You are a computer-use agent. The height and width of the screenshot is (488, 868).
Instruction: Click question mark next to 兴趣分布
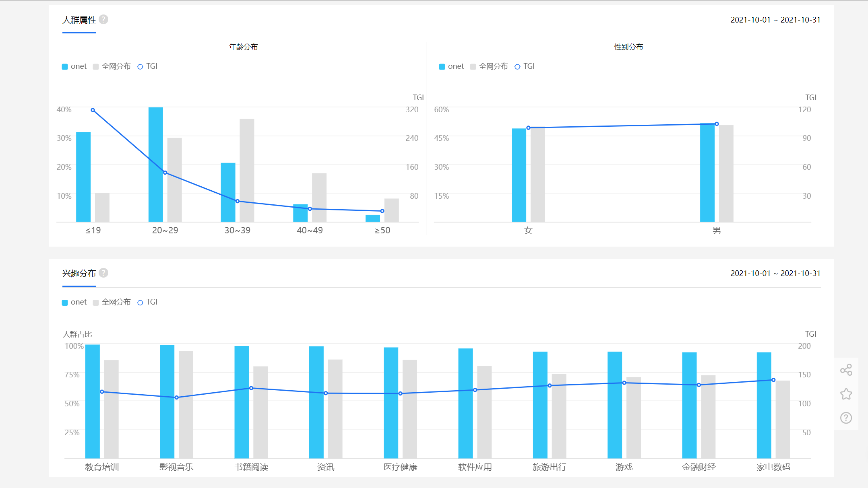click(x=103, y=273)
